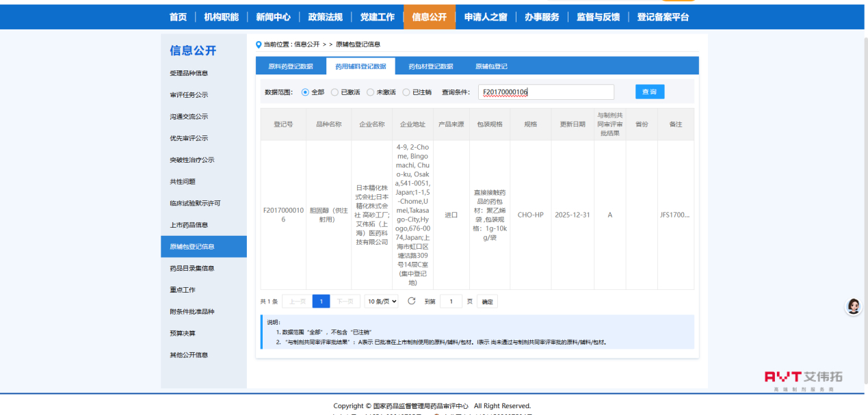This screenshot has height=415, width=868.
Task: Open 其他公开信息 in the sidebar
Action: coord(204,355)
